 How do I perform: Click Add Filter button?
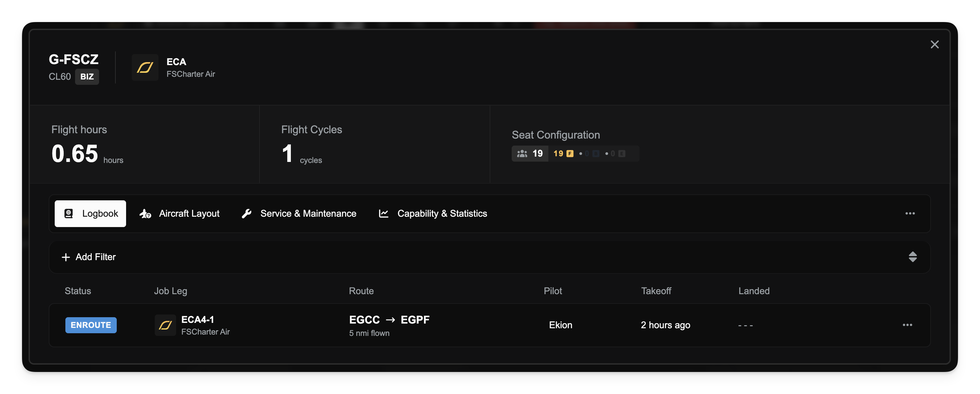point(95,257)
